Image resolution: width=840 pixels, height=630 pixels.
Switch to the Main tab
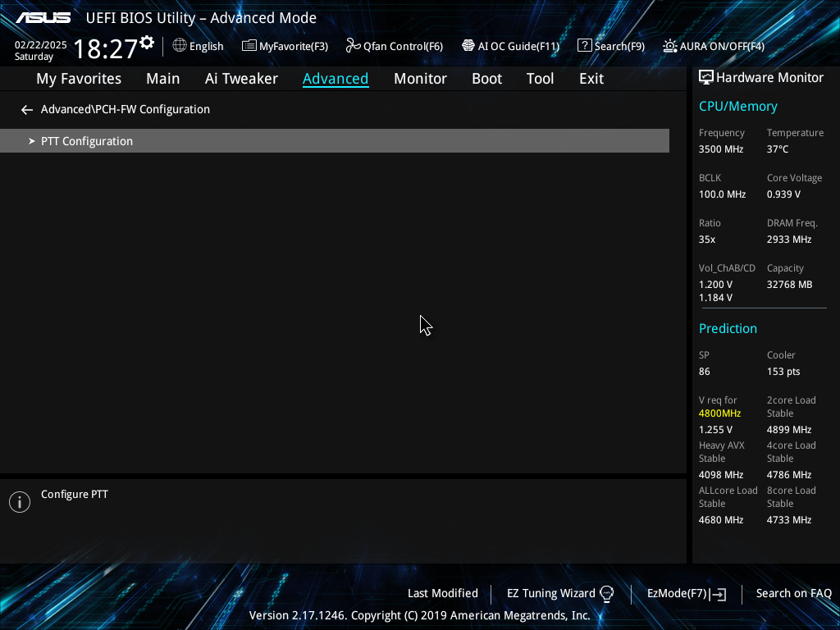tap(163, 79)
